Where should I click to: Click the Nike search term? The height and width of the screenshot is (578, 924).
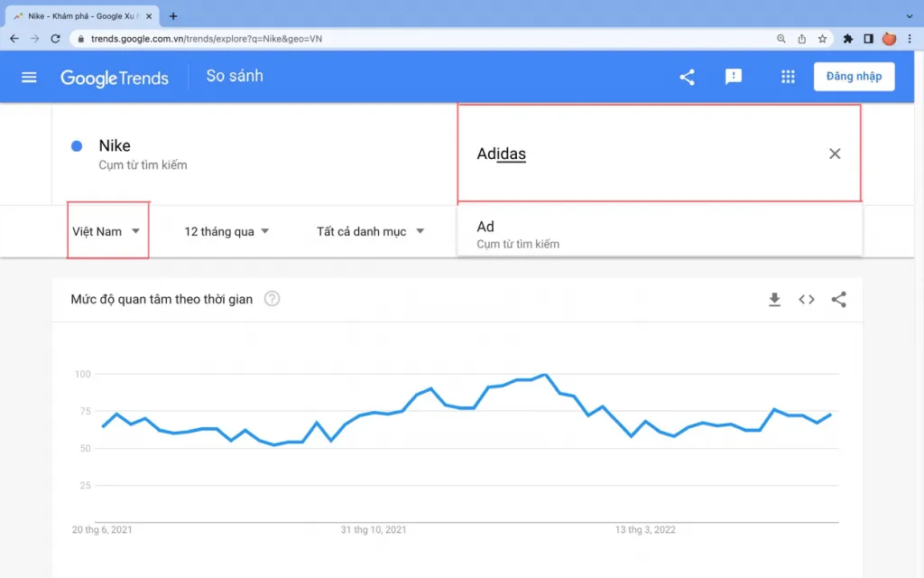coord(115,145)
